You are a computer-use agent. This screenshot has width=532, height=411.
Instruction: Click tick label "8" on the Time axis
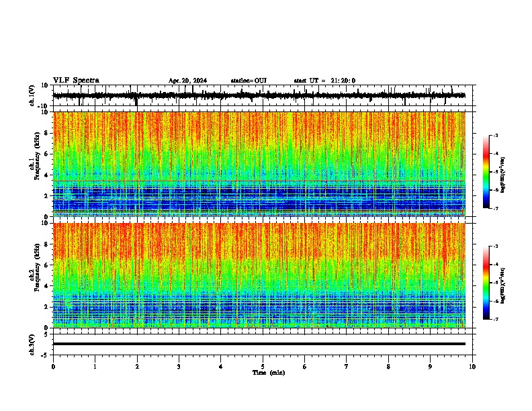click(388, 367)
